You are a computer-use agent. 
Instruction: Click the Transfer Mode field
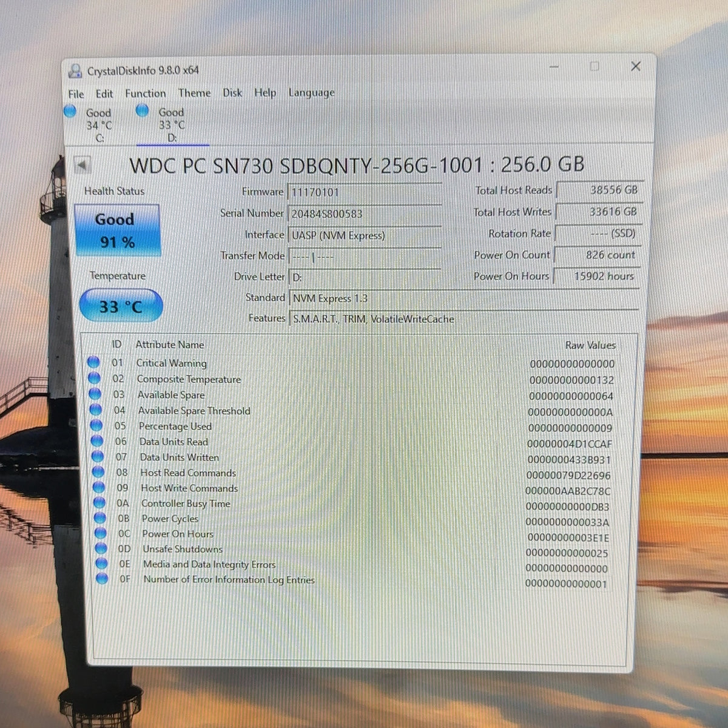tap(365, 256)
